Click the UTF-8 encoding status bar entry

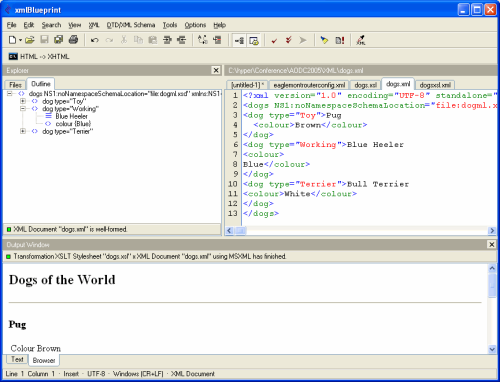click(96, 374)
